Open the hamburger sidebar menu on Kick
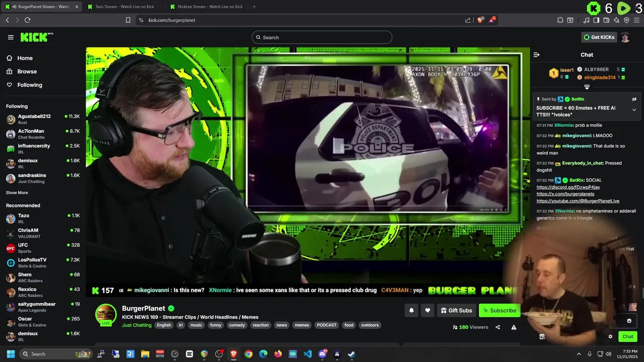The height and width of the screenshot is (362, 644). click(11, 37)
